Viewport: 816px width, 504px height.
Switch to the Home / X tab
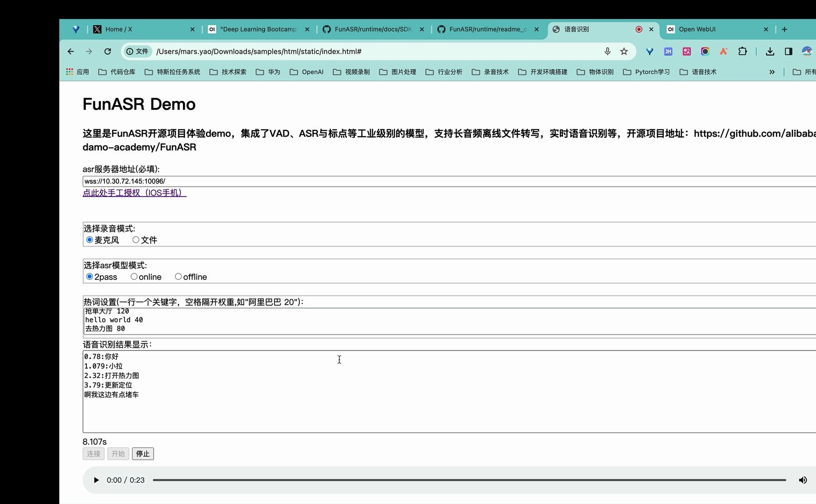click(144, 29)
